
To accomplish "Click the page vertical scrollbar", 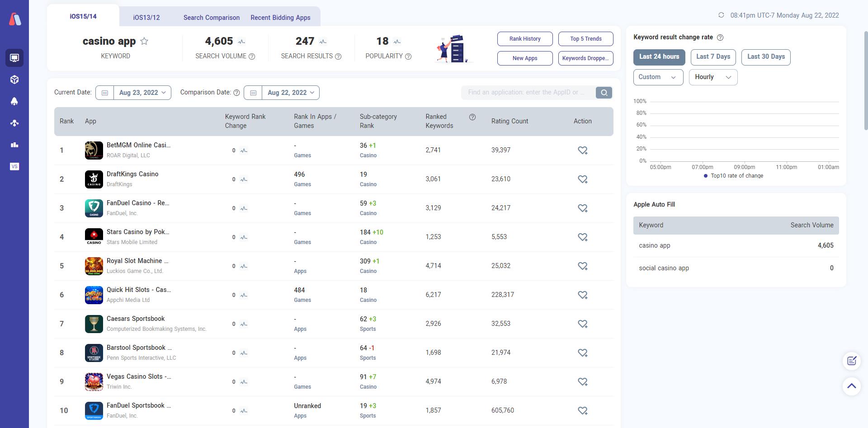I will (865, 81).
